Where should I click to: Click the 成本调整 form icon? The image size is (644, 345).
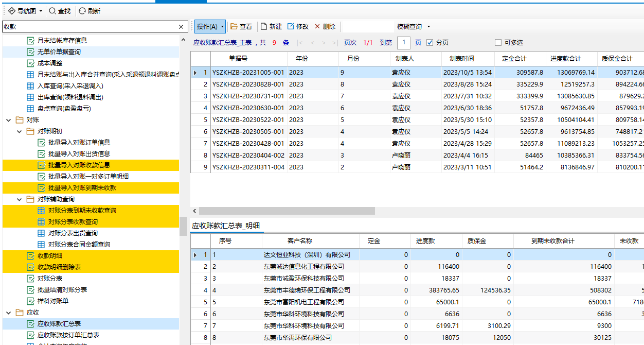[30, 63]
